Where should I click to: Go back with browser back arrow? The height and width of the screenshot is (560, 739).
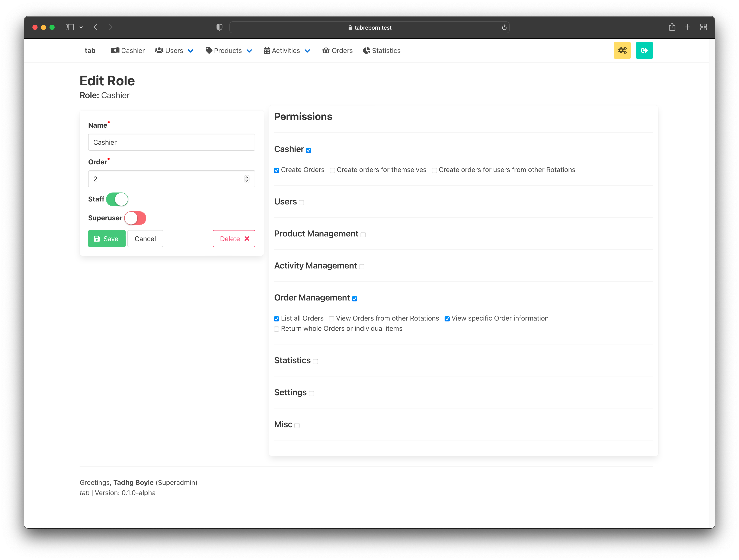(x=96, y=27)
